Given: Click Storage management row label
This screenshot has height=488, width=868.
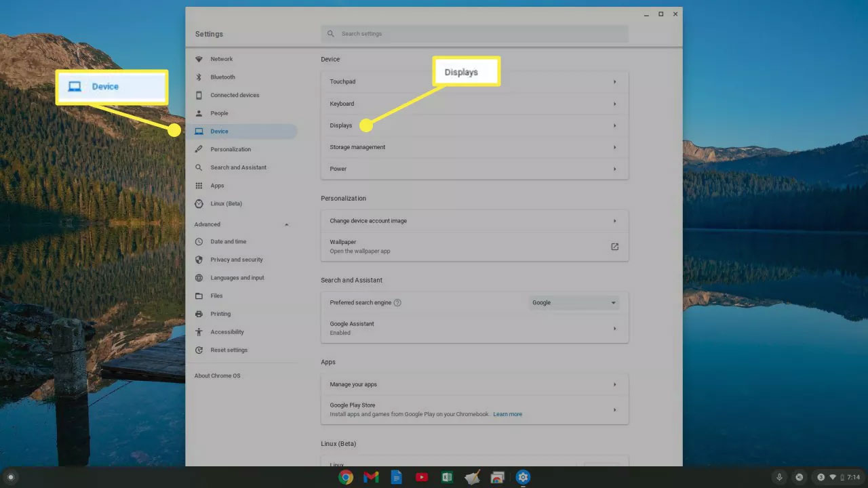Looking at the screenshot, I should pyautogui.click(x=357, y=147).
